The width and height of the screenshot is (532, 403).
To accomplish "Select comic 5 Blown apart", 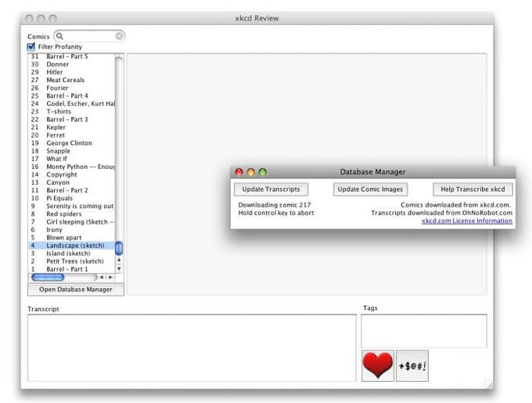I will click(72, 237).
